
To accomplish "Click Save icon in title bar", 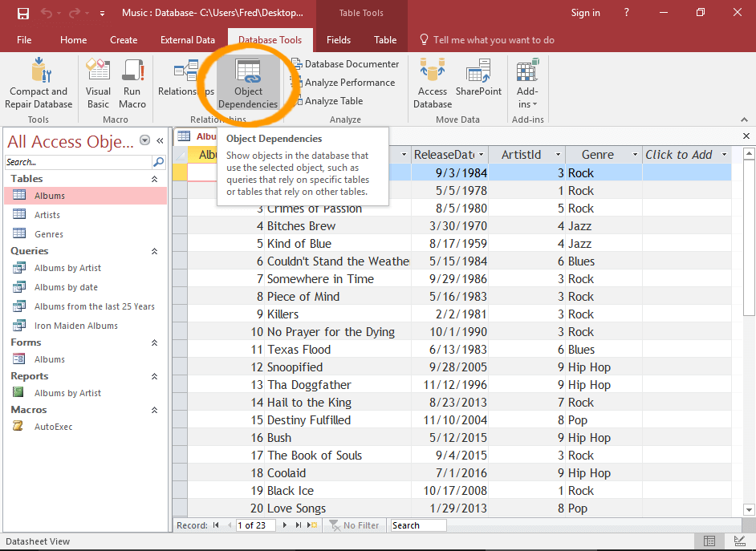I will [22, 13].
